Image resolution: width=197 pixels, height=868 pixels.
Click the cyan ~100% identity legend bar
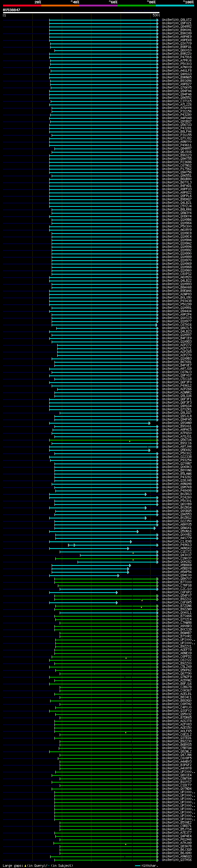pos(175,6)
